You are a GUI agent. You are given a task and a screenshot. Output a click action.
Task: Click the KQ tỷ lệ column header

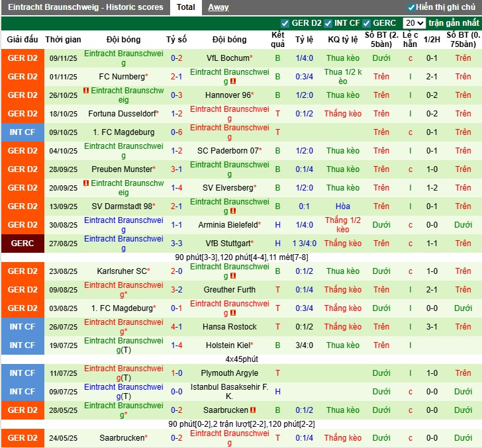343,40
